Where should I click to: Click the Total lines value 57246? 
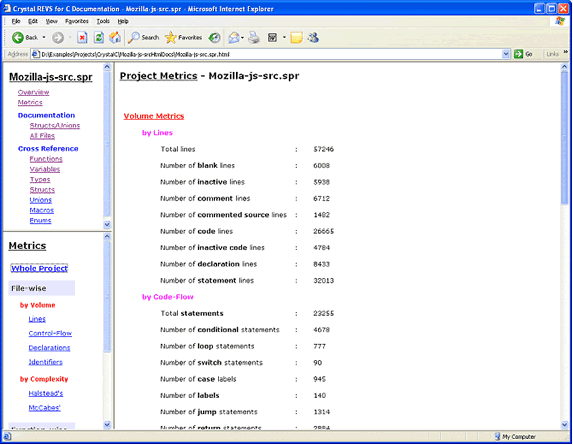coord(323,149)
